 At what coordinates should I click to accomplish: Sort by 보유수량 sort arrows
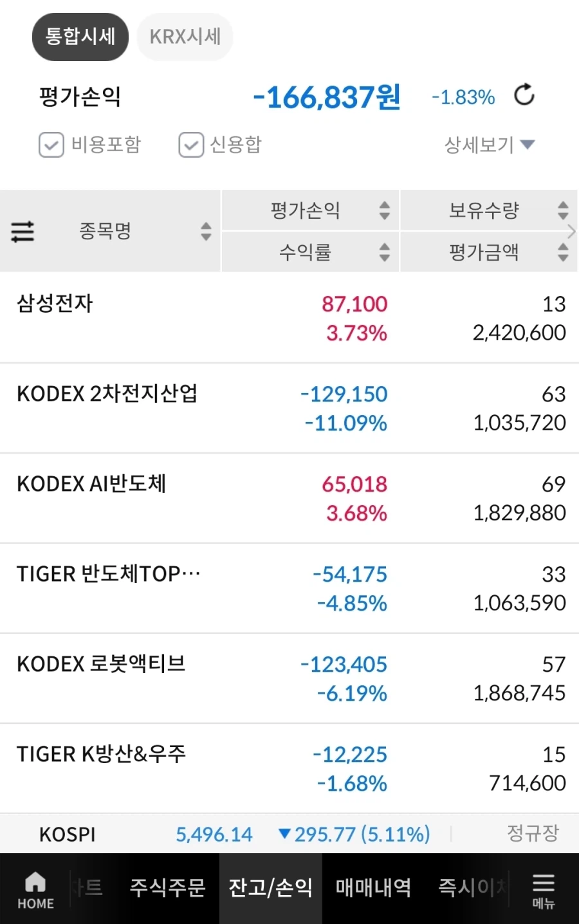click(563, 210)
